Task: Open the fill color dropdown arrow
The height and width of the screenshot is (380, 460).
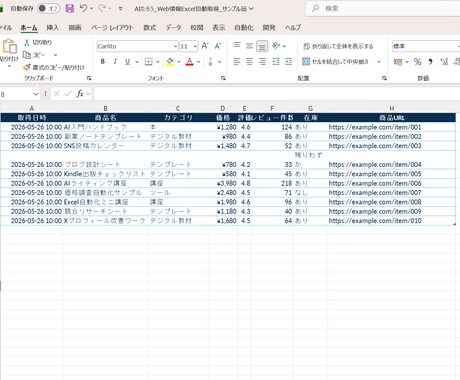Action: coord(179,62)
